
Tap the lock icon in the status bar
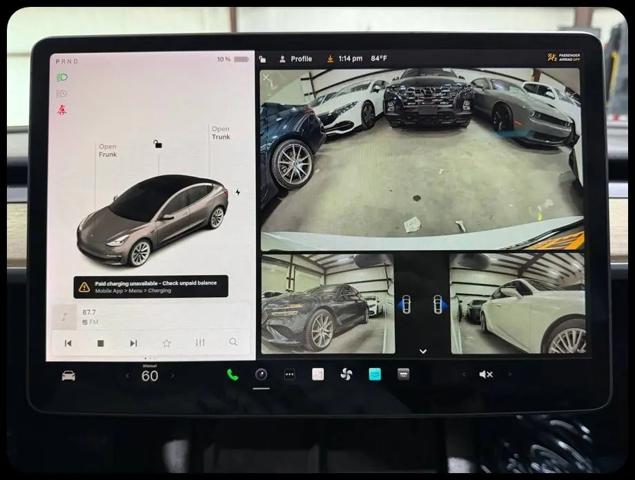pos(263,59)
